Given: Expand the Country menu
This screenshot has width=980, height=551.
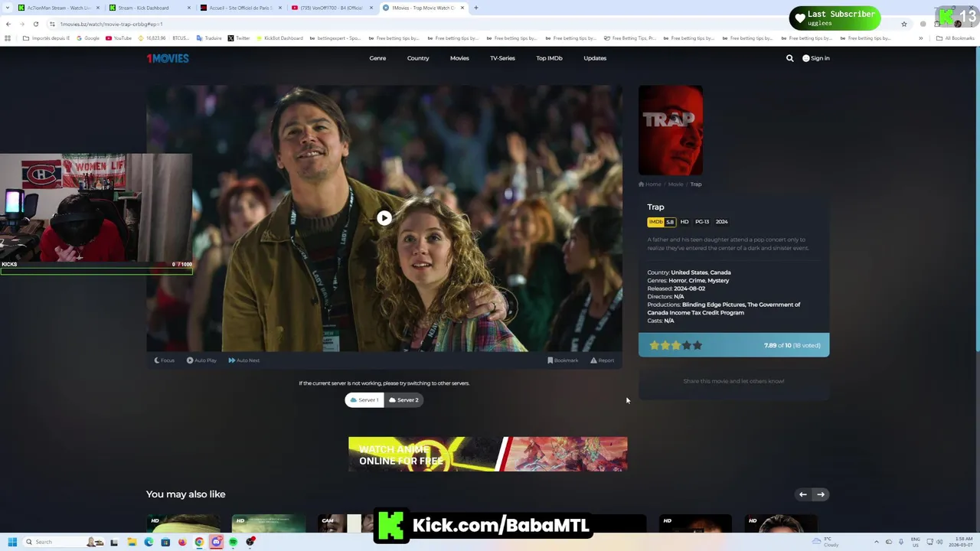Looking at the screenshot, I should pos(418,58).
